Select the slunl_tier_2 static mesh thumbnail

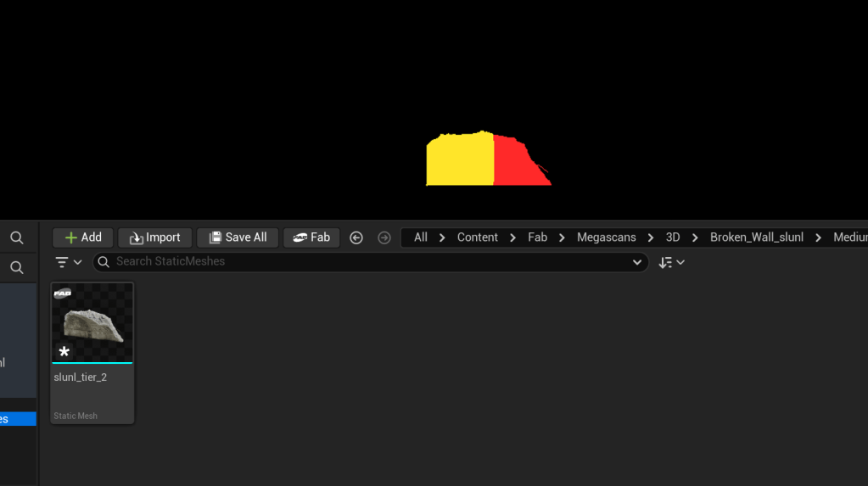coord(92,323)
